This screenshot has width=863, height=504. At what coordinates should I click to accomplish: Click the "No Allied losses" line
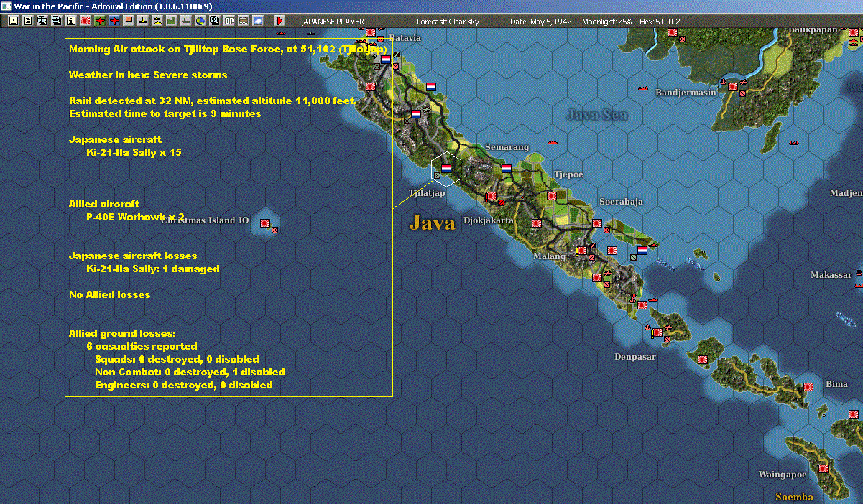(x=109, y=294)
